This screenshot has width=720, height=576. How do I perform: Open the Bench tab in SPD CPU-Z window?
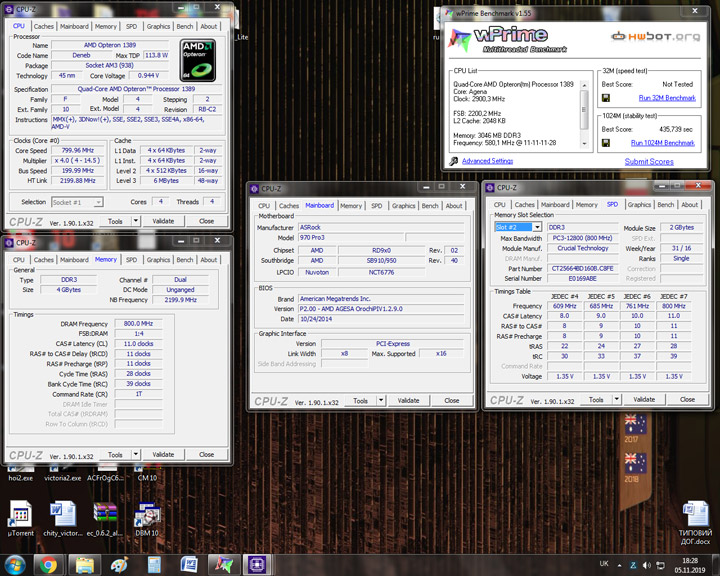pos(666,205)
